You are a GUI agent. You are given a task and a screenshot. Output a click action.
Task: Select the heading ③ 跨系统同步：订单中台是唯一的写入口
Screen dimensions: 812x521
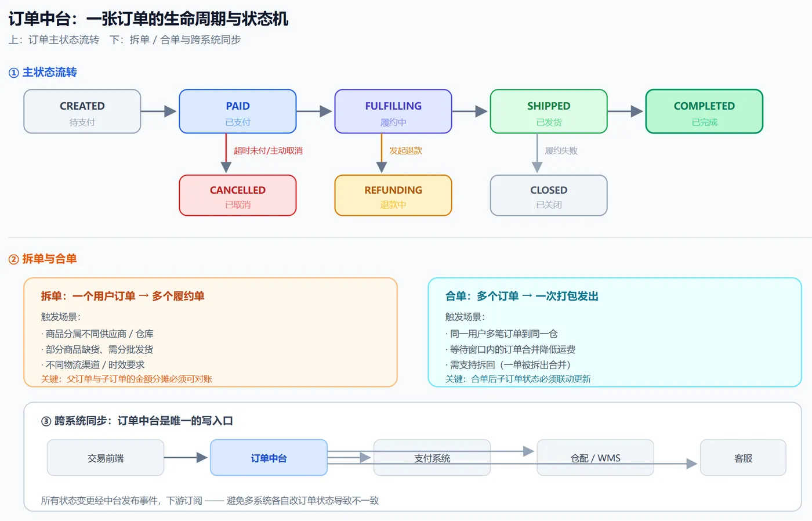tap(137, 421)
